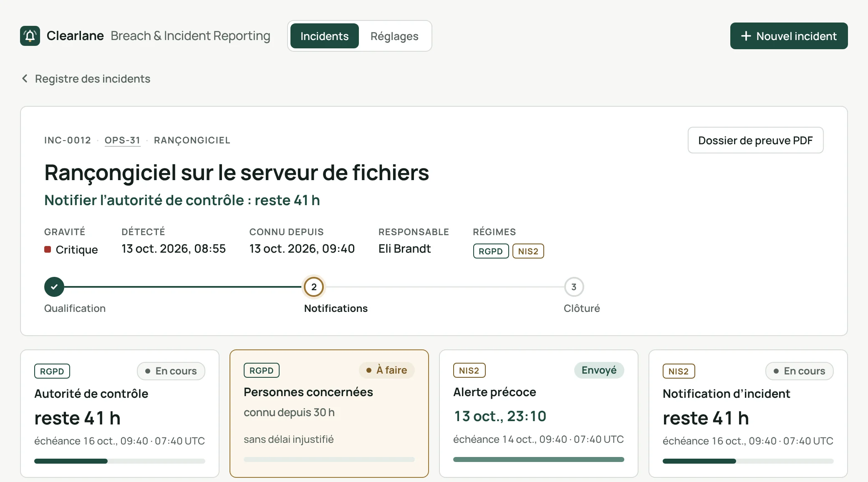
Task: Open the Autorité de contrôle card
Action: click(x=120, y=414)
